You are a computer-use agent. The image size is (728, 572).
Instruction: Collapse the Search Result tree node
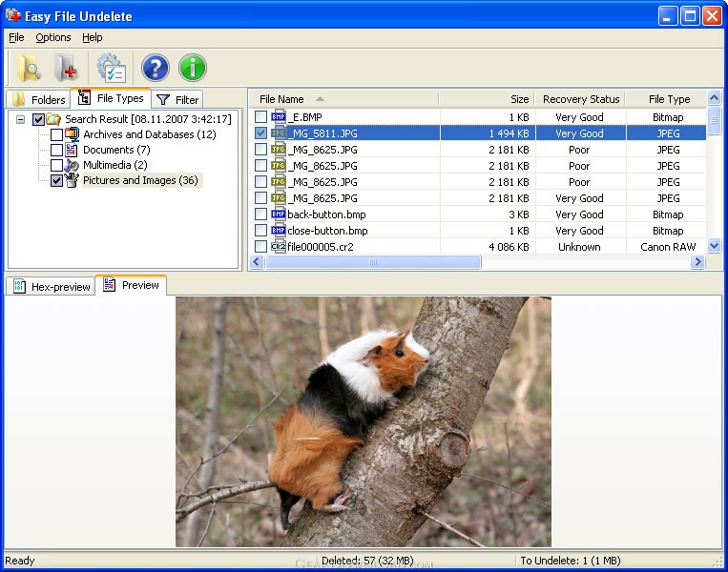click(x=20, y=119)
